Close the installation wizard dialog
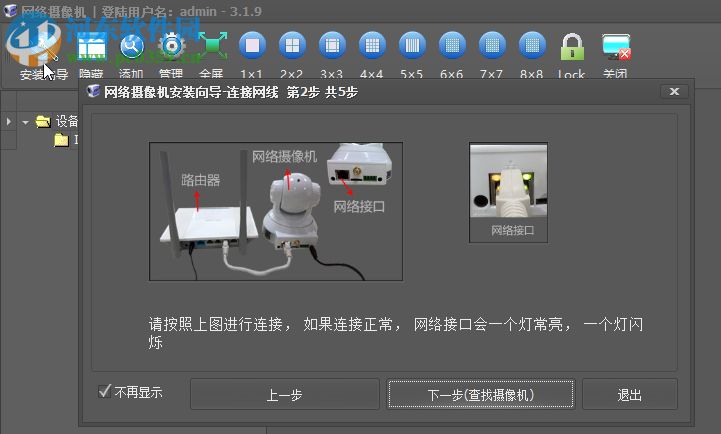721x434 pixels. pyautogui.click(x=674, y=91)
